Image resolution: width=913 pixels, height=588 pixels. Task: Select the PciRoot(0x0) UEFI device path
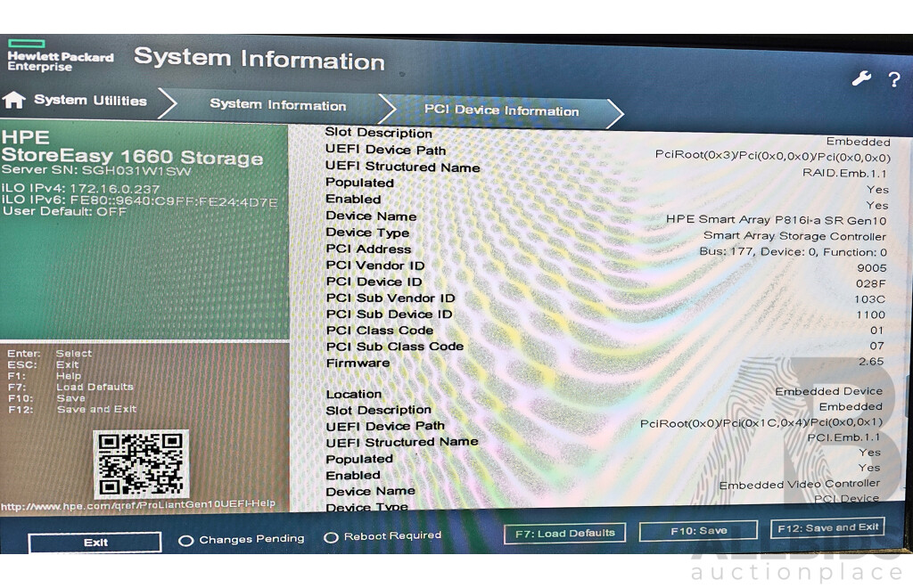[x=761, y=423]
